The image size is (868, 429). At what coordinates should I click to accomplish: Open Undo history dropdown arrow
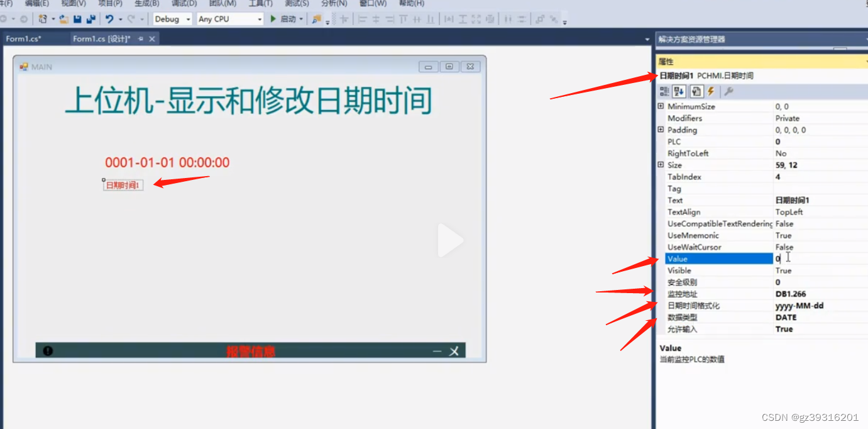(x=119, y=19)
